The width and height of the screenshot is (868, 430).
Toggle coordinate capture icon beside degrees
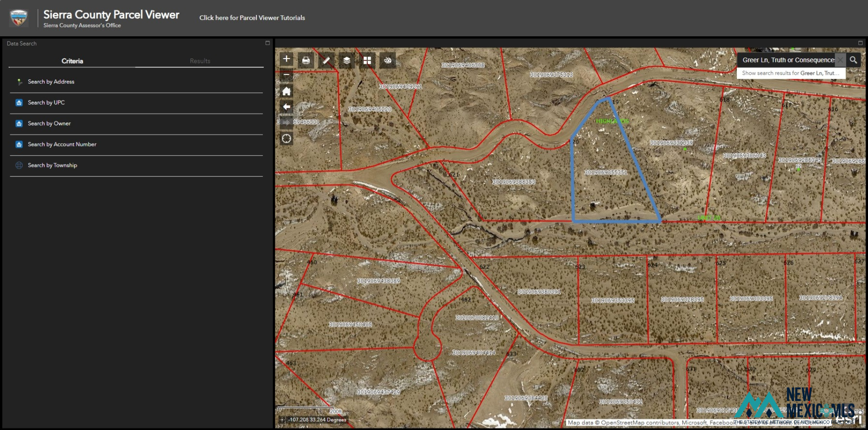(282, 420)
